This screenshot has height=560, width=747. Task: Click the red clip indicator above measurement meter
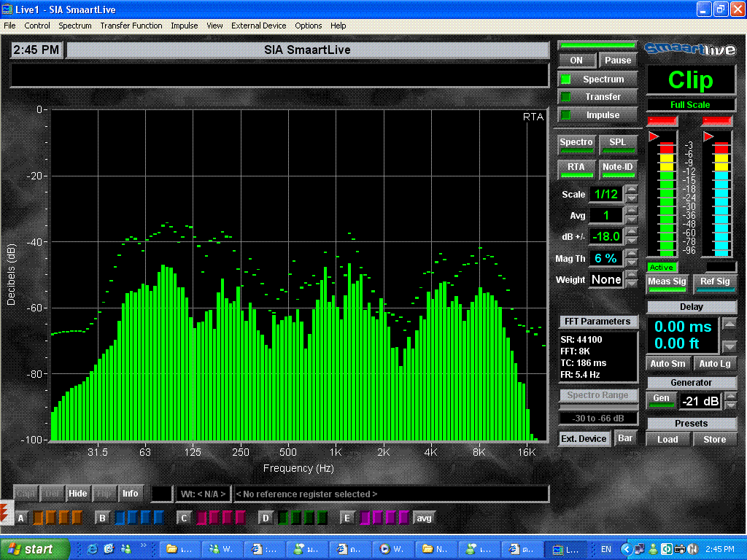662,120
